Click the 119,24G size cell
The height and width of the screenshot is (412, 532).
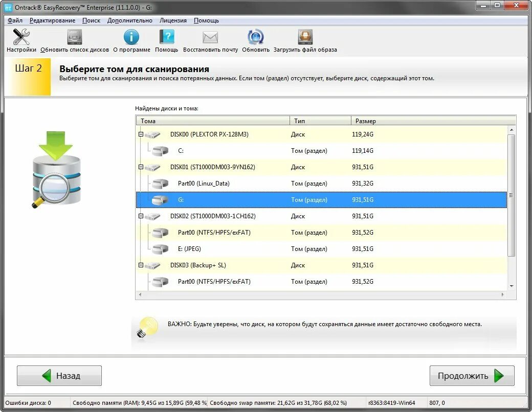362,134
